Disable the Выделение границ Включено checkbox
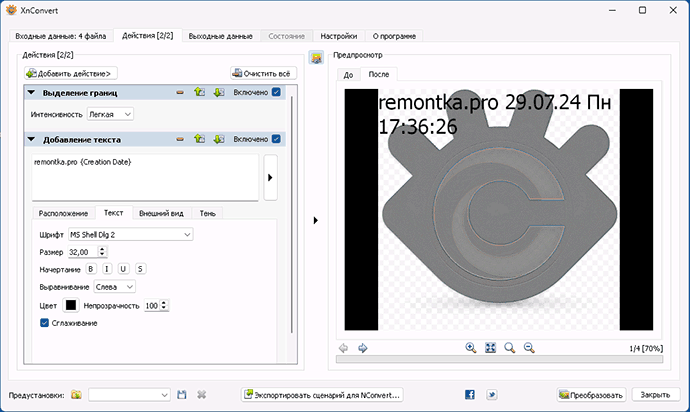The image size is (690, 412). pos(276,92)
